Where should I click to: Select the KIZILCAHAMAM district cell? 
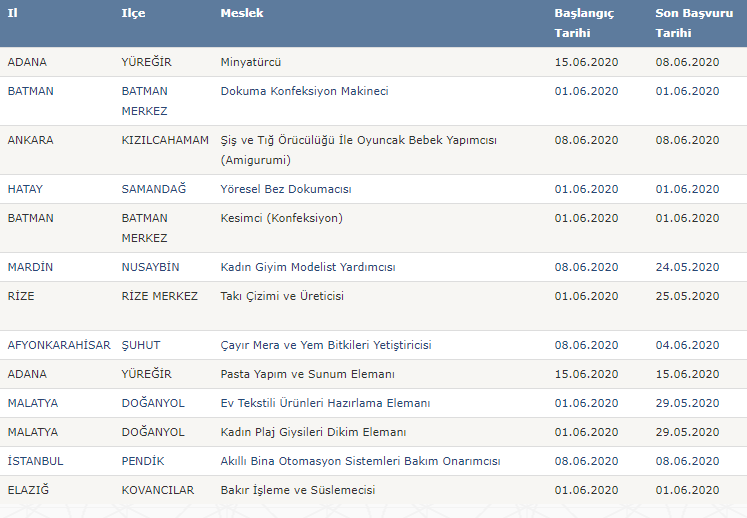[165, 140]
